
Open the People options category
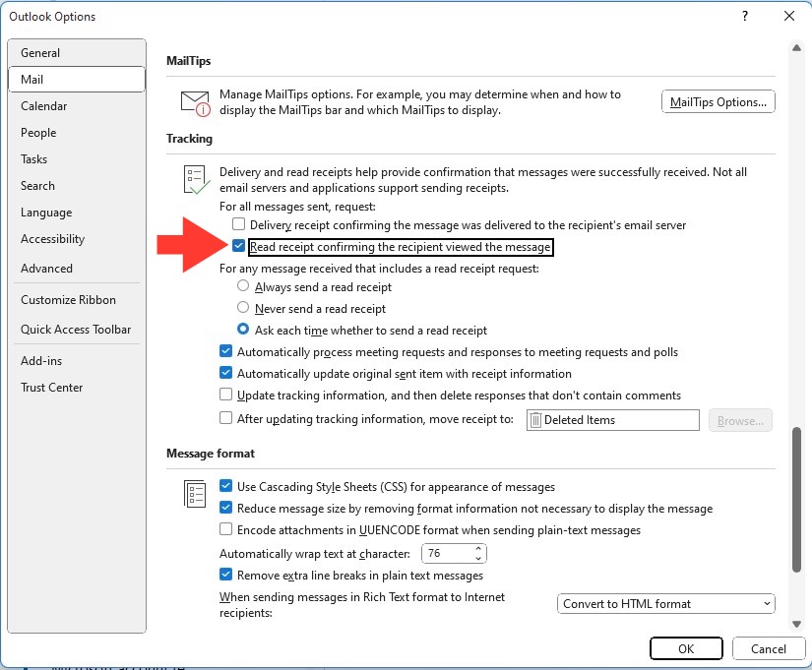[77, 133]
